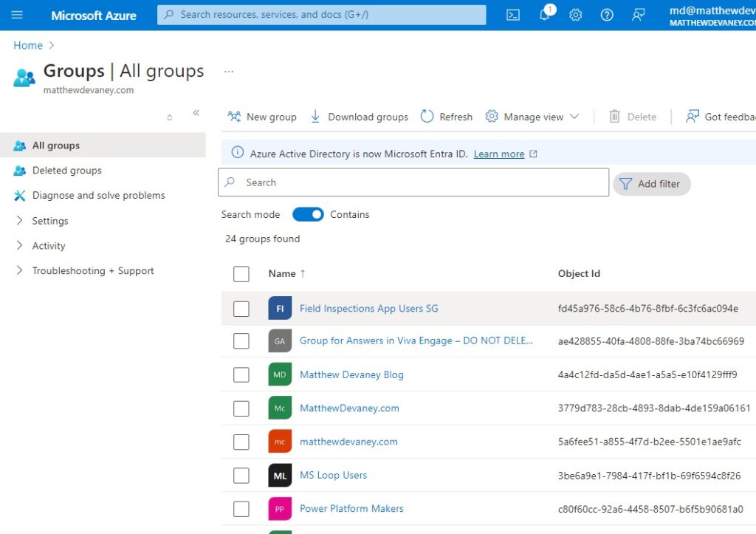The height and width of the screenshot is (534, 756).
Task: Click object ID 4a4c12fd-da5d-4ae1-a5a5-e10f4129fff9
Action: point(647,374)
